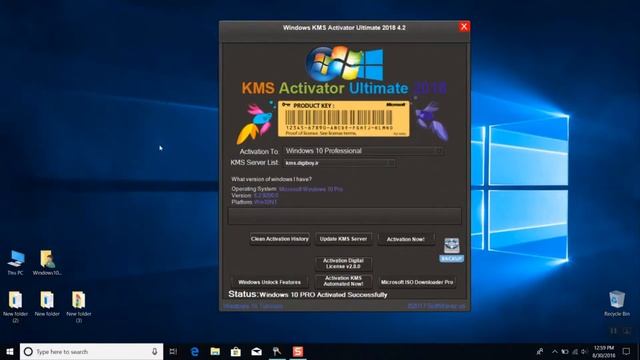Open the Action Center notifications icon
640x360 pixels.
627,351
